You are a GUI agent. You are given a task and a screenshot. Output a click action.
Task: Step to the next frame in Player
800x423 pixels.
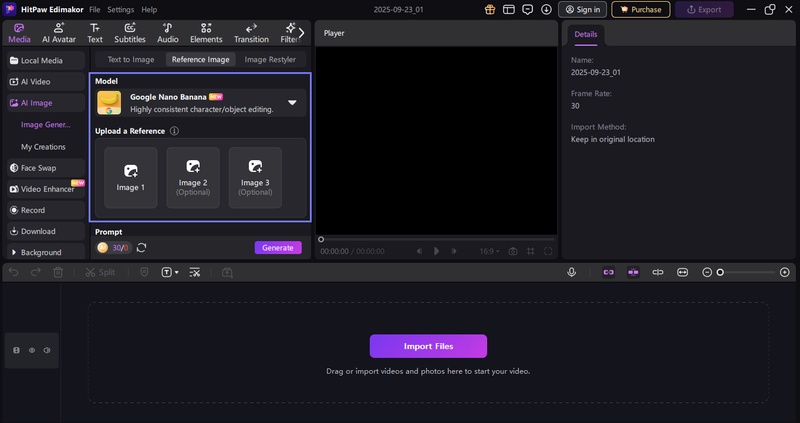point(454,251)
